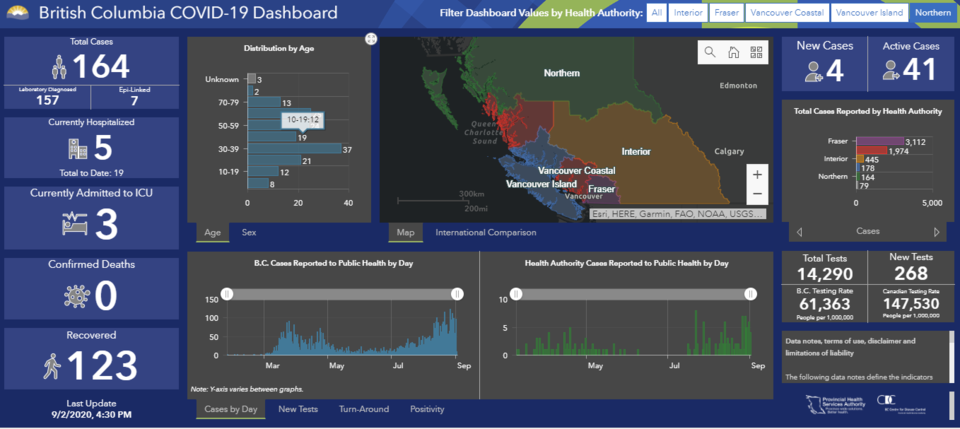Image resolution: width=960 pixels, height=429 pixels.
Task: Filter dashboard by Vancouver Coastal
Action: pos(787,12)
